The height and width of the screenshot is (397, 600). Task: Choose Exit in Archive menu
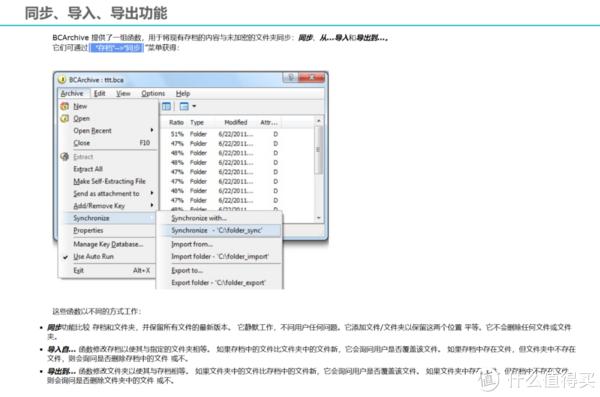[x=108, y=270]
